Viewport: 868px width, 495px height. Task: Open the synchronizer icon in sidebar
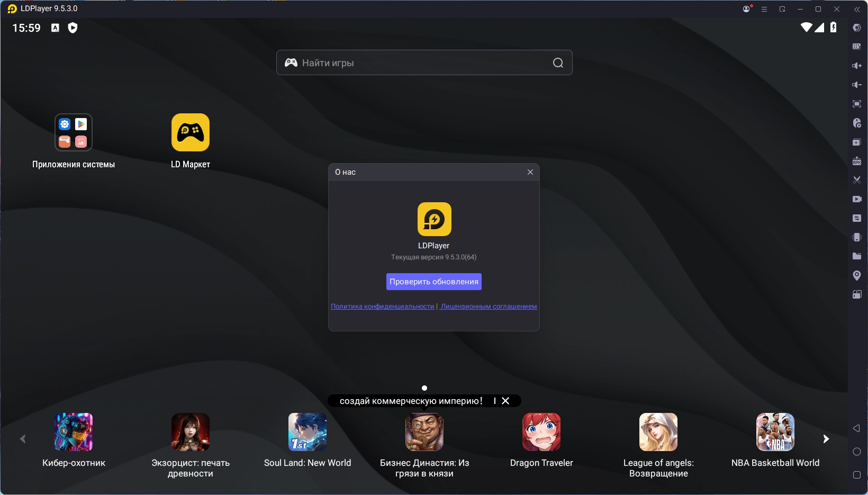click(857, 218)
